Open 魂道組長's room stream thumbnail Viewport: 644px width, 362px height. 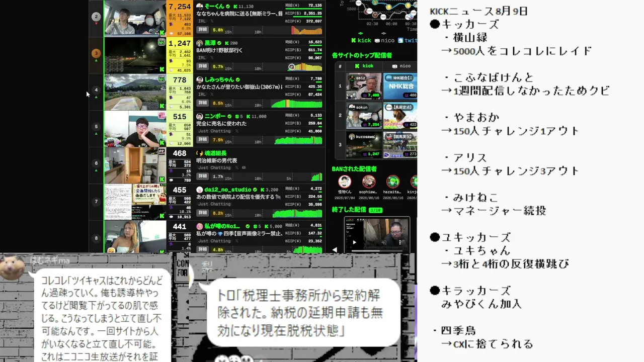click(135, 165)
